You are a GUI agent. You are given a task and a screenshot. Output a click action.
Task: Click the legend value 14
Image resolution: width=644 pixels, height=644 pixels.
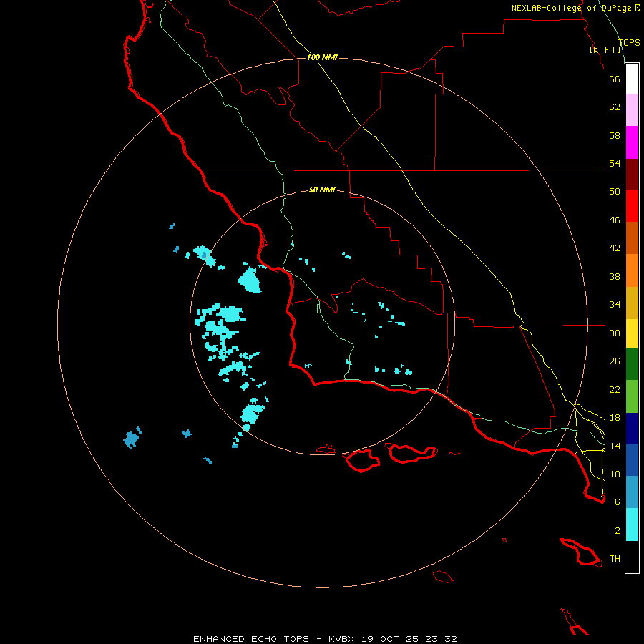point(615,446)
